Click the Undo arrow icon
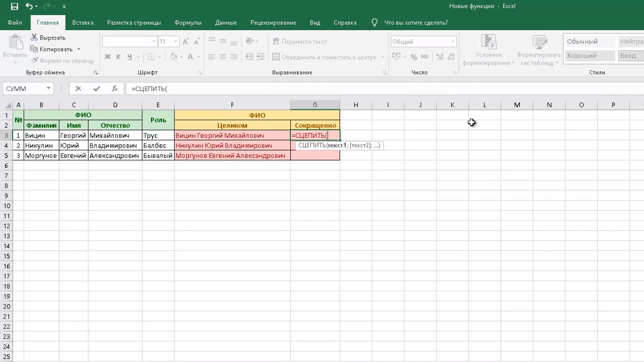 [29, 7]
